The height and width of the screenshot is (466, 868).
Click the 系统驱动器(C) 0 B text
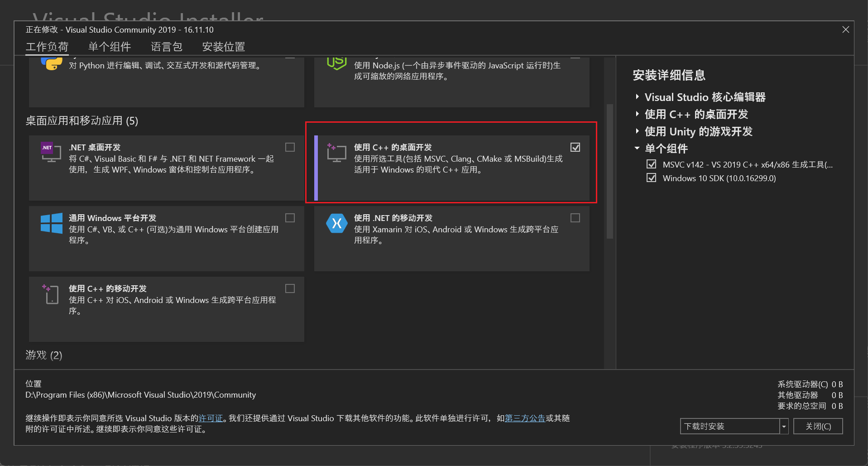tap(810, 384)
